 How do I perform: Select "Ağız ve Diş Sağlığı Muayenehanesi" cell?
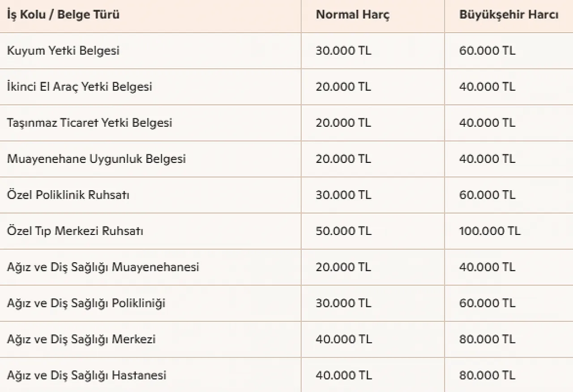(103, 267)
